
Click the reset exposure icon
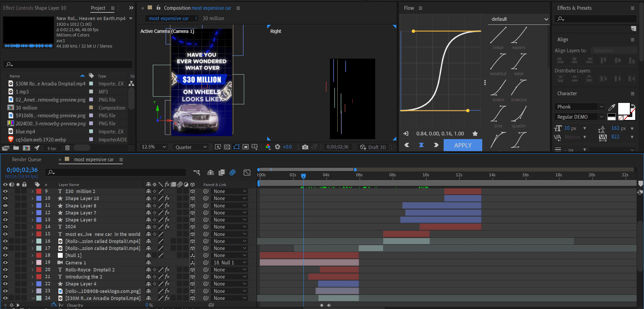(278, 147)
